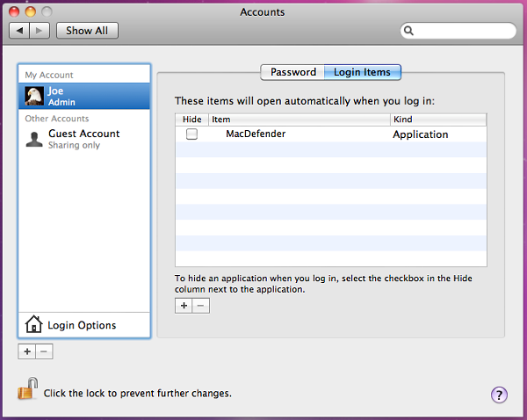
Task: Click the Guest Account silhouette icon
Action: [x=34, y=139]
